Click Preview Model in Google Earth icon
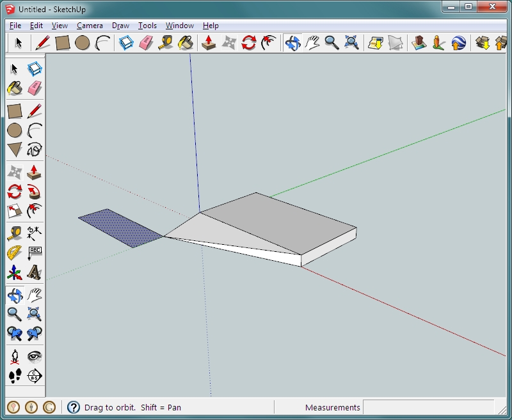This screenshot has height=420, width=512. click(458, 43)
